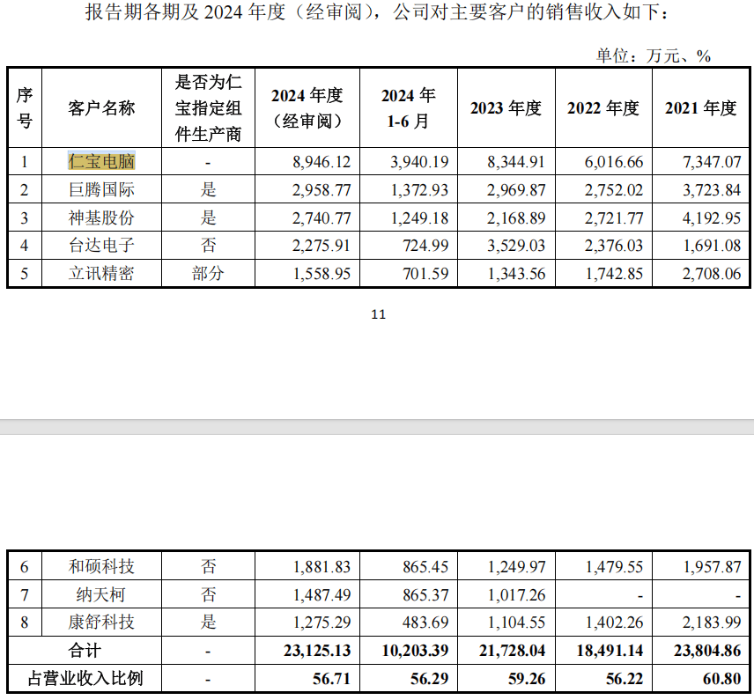Select value 8,946.12 in 仁宝电脑 row
This screenshot has height=700, width=754.
click(x=322, y=162)
